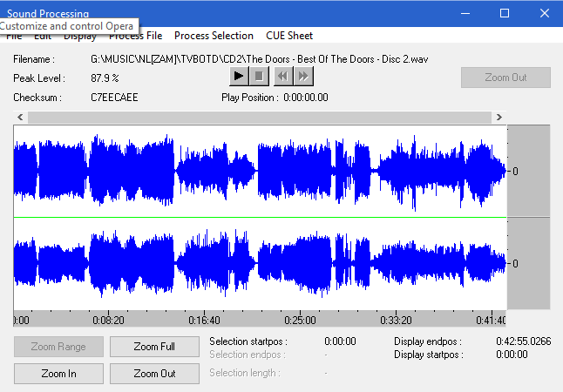This screenshot has height=392, width=563.
Task: Maximize the Sound Processing window
Action: coord(505,13)
